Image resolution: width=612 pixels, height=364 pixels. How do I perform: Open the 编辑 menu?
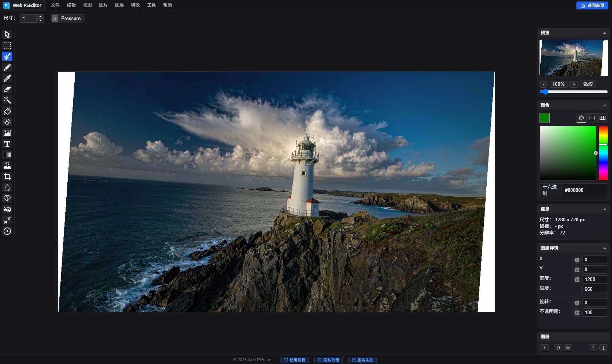click(x=71, y=5)
